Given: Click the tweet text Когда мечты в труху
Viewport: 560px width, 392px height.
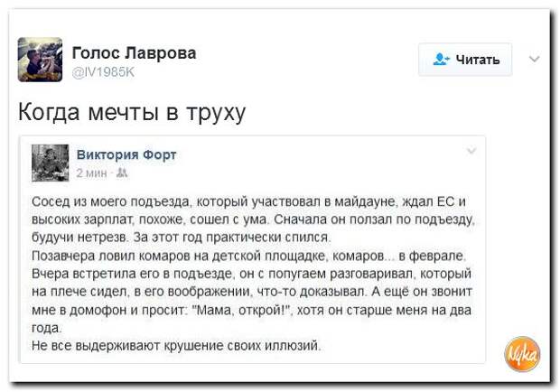Looking at the screenshot, I should [133, 113].
